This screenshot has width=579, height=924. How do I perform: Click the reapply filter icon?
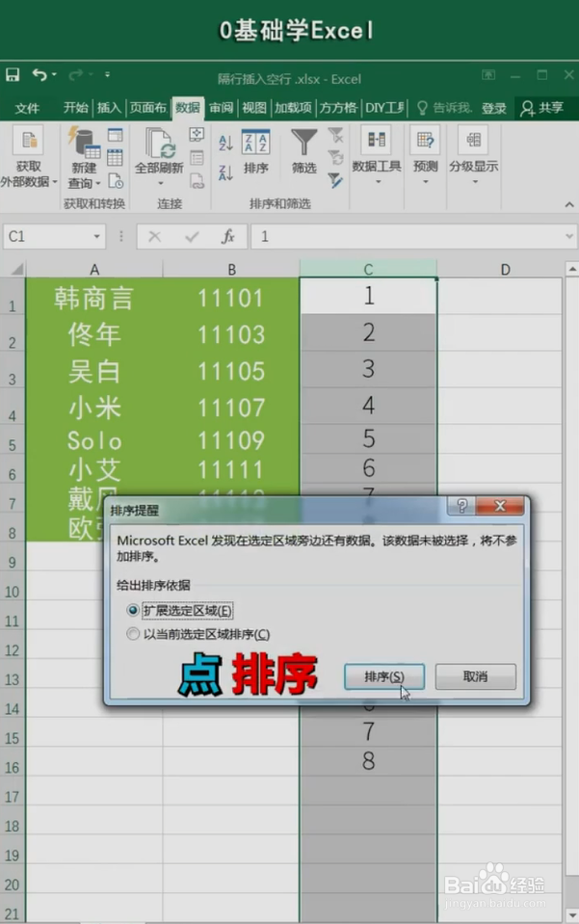pos(335,157)
